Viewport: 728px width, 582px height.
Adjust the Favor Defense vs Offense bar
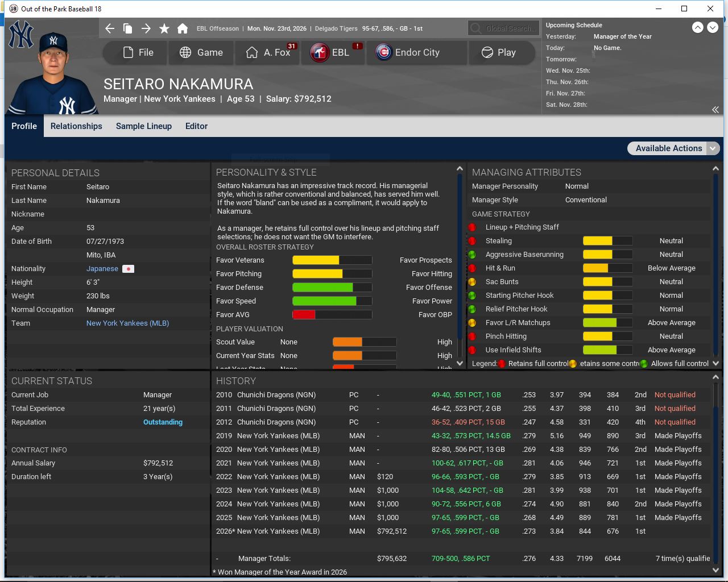click(x=332, y=288)
